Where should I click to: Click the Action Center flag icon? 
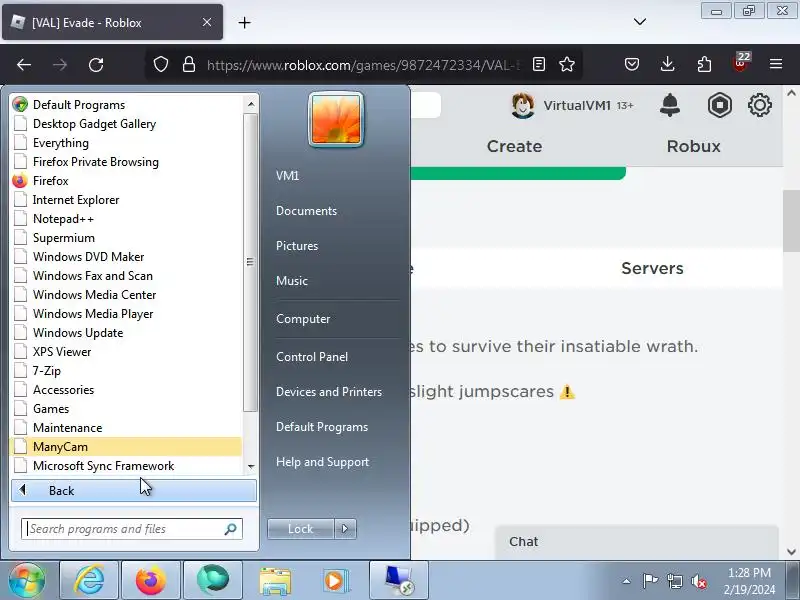coord(650,581)
